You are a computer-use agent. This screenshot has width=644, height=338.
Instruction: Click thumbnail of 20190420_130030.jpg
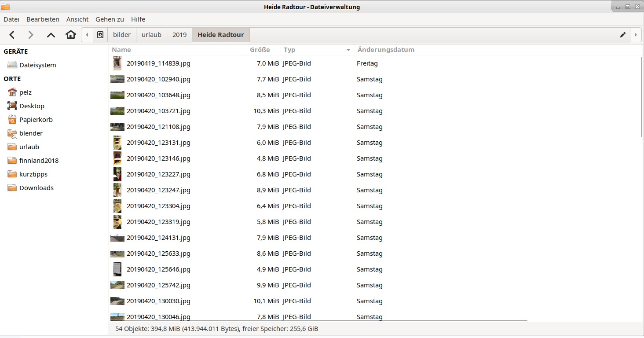tap(117, 301)
